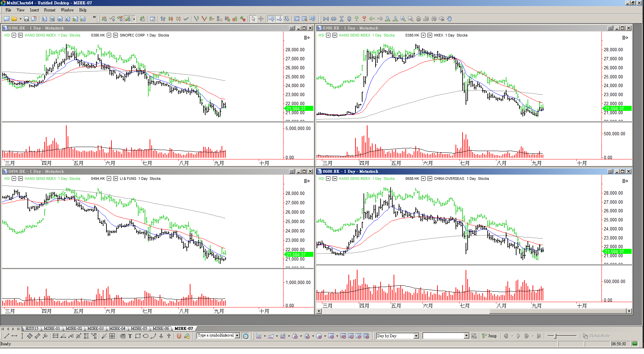Toggle the Global Mode option
Image resolution: width=644 pixels, height=354 pixels.
596,336
